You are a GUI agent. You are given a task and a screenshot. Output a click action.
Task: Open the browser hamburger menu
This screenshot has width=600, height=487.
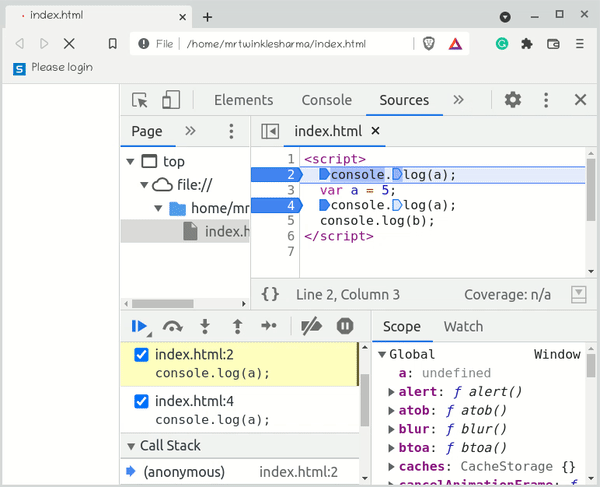coord(580,44)
